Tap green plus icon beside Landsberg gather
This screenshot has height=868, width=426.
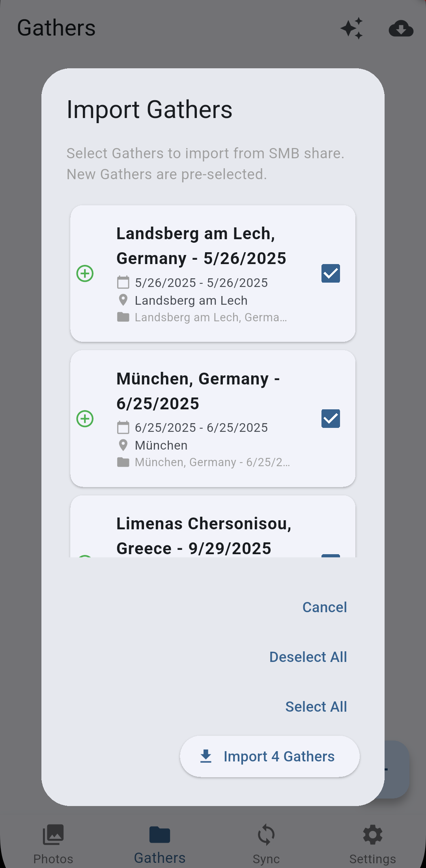click(x=85, y=274)
